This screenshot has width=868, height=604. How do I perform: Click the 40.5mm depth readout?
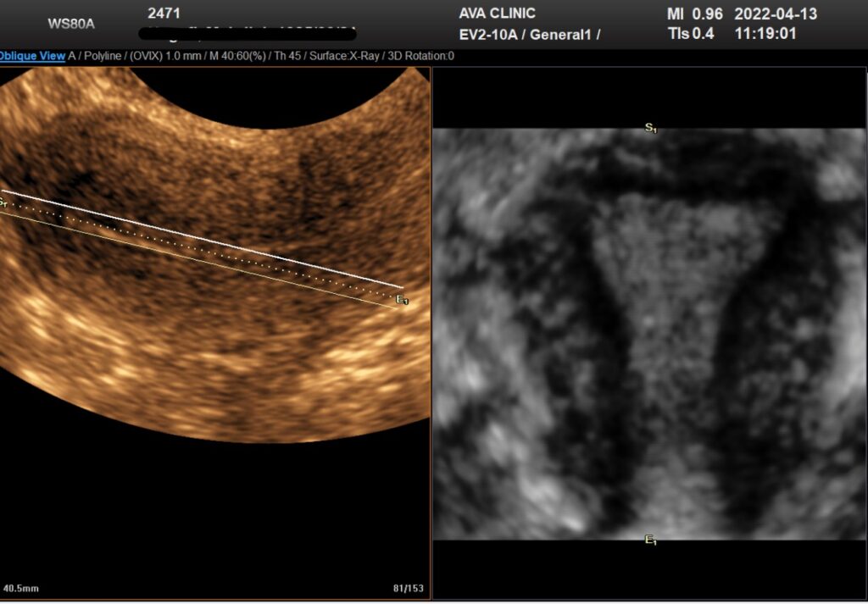(x=20, y=587)
